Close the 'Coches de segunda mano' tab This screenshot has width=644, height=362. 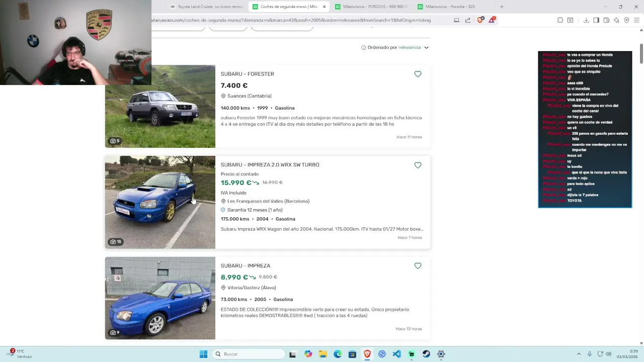(x=324, y=7)
